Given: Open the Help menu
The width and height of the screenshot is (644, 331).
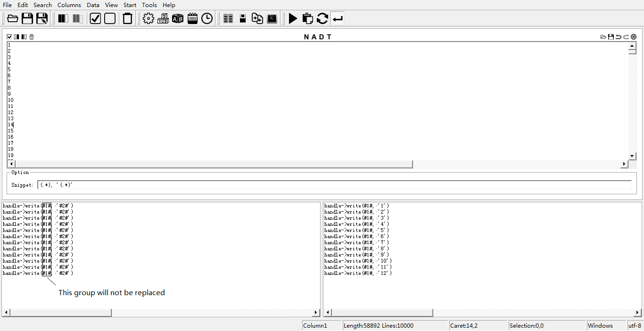Looking at the screenshot, I should coord(169,5).
